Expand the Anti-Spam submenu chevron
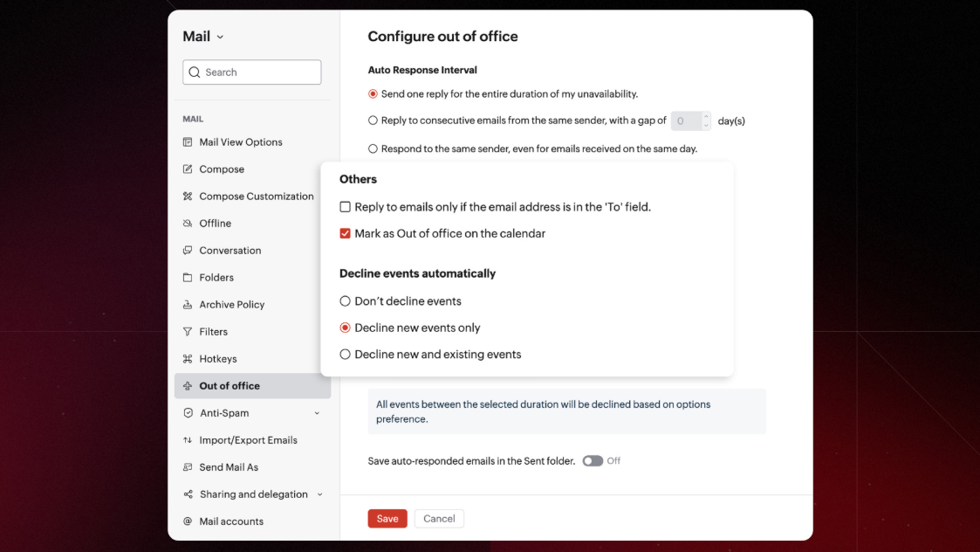The image size is (980, 552). click(317, 413)
